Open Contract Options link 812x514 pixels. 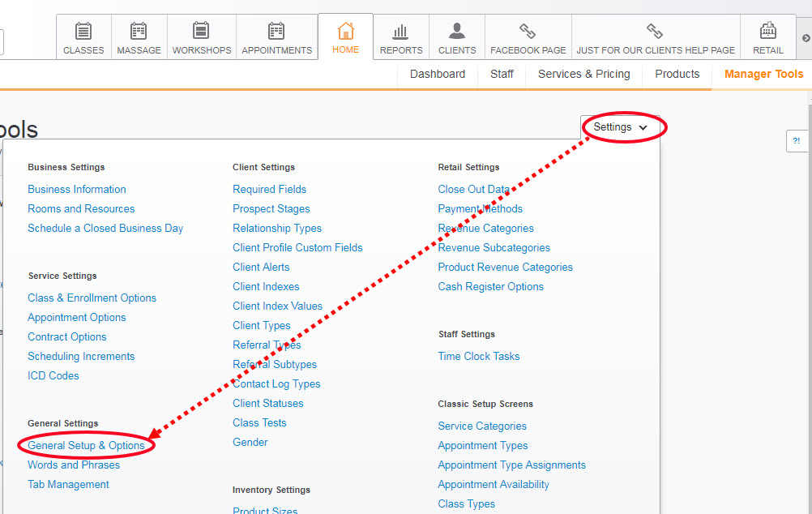click(x=67, y=336)
